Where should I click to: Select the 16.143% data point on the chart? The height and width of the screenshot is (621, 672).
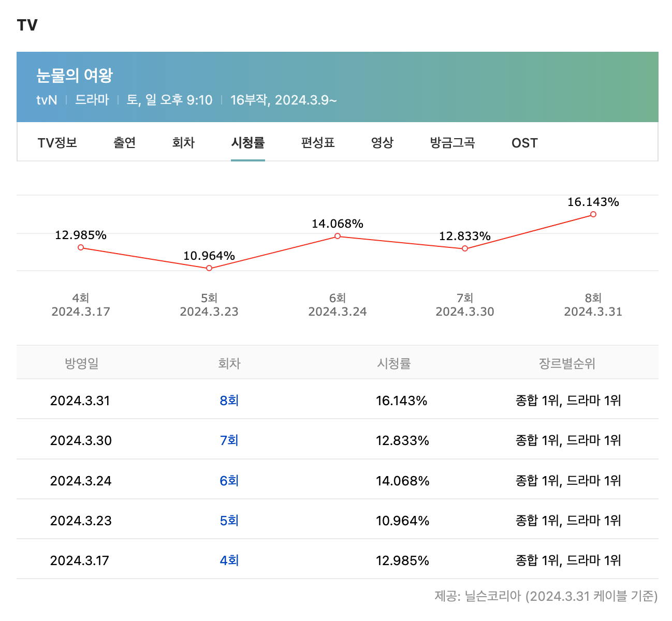click(x=593, y=215)
